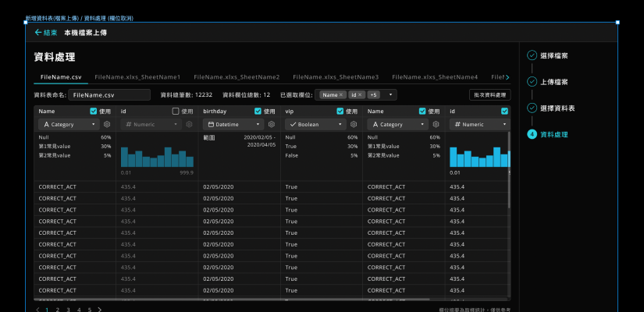Go to next page with the right arrow

(x=99, y=310)
